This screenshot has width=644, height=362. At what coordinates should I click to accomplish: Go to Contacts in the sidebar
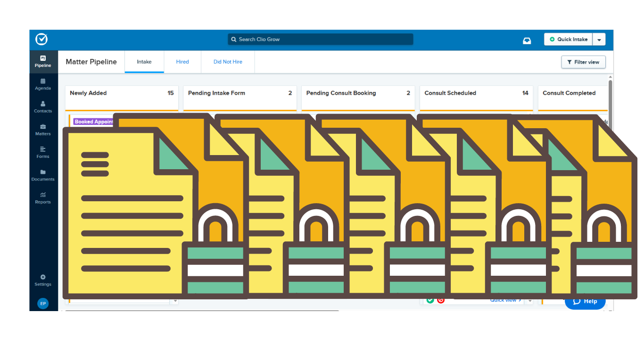point(43,107)
